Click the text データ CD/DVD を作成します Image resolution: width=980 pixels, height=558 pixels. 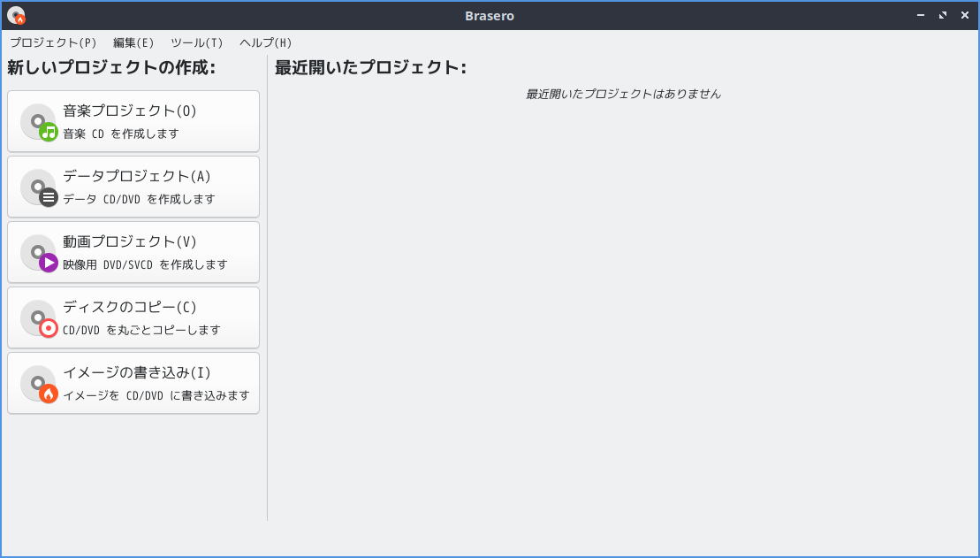139,200
